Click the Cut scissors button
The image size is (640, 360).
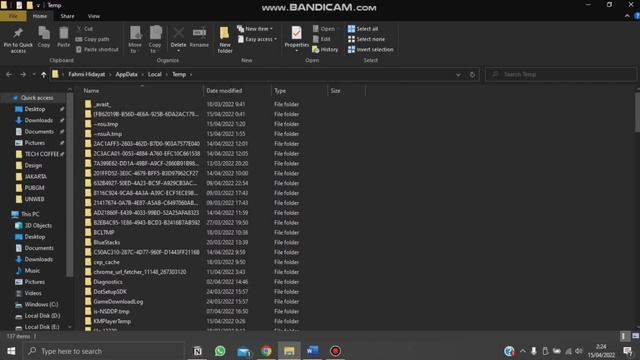[84, 29]
